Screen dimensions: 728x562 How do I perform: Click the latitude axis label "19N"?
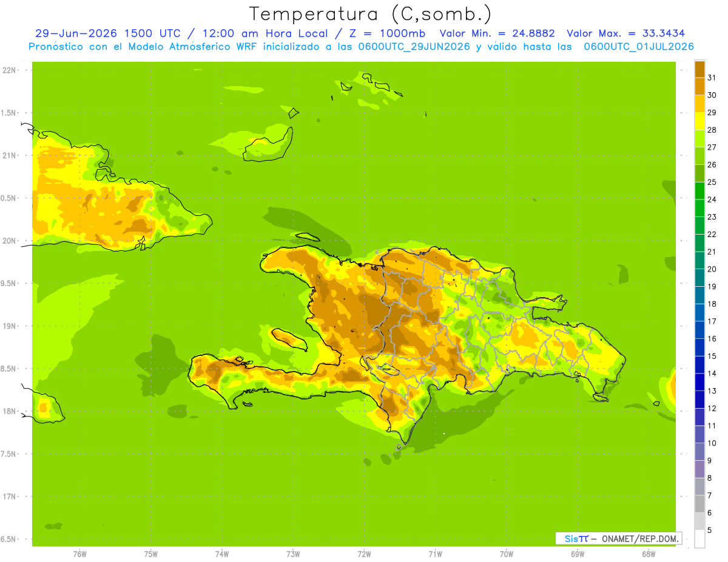pyautogui.click(x=9, y=326)
